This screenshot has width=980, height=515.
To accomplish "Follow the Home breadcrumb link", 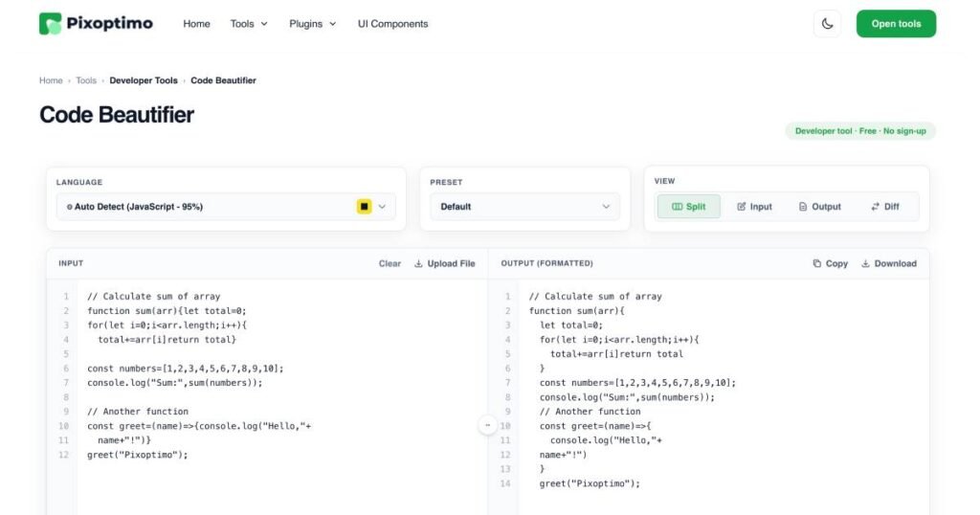I will pyautogui.click(x=51, y=80).
